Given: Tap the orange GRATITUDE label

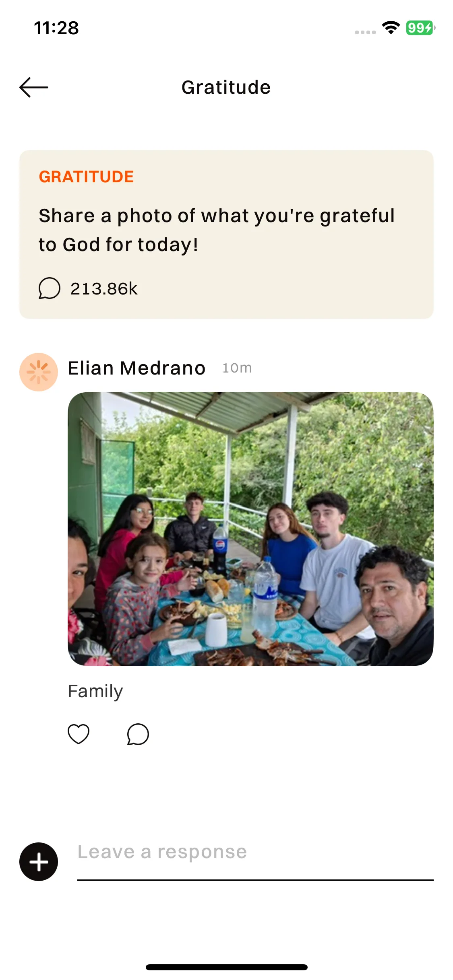Looking at the screenshot, I should click(86, 177).
